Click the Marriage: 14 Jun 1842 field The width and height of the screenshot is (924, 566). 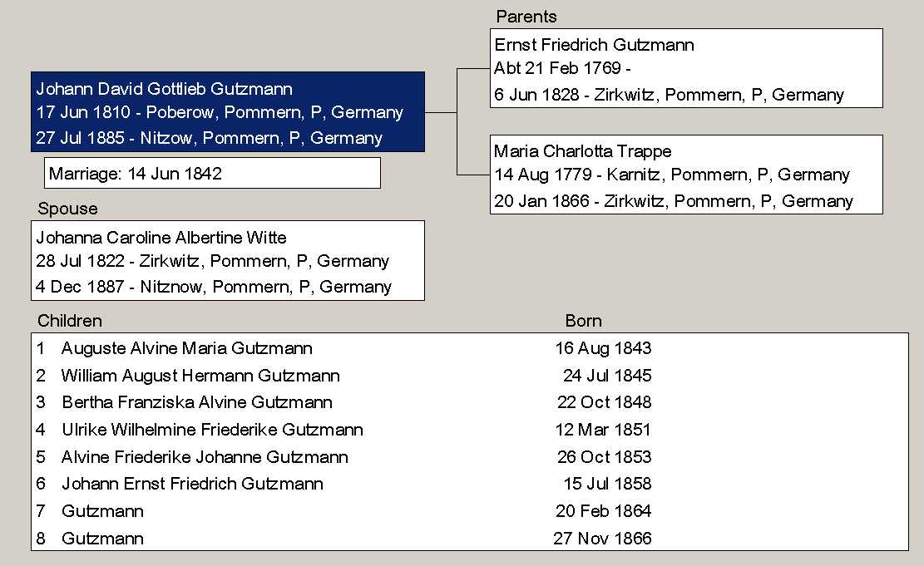[211, 174]
